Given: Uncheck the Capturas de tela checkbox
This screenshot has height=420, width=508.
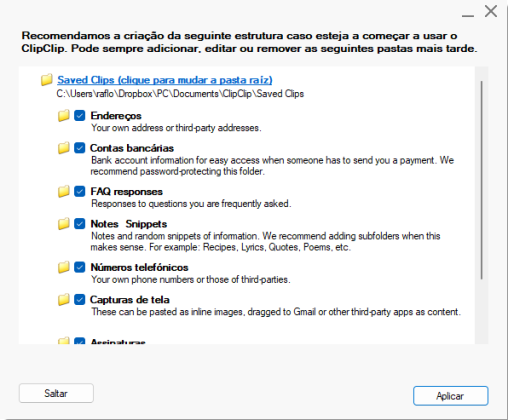Looking at the screenshot, I should click(x=80, y=299).
